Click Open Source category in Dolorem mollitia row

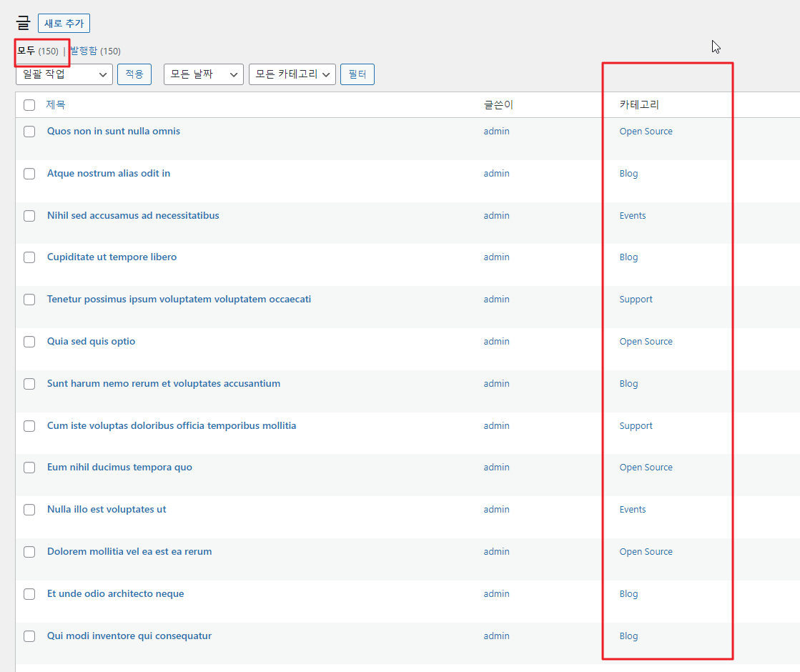[646, 552]
